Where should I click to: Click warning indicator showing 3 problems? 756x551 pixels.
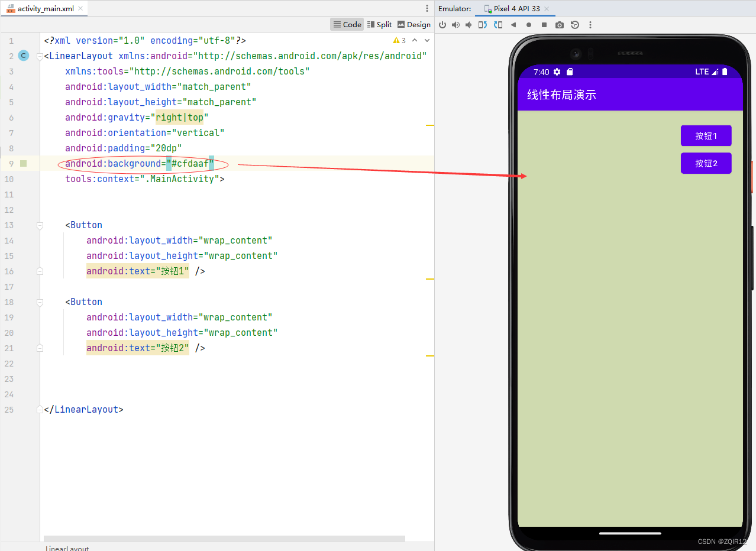399,41
